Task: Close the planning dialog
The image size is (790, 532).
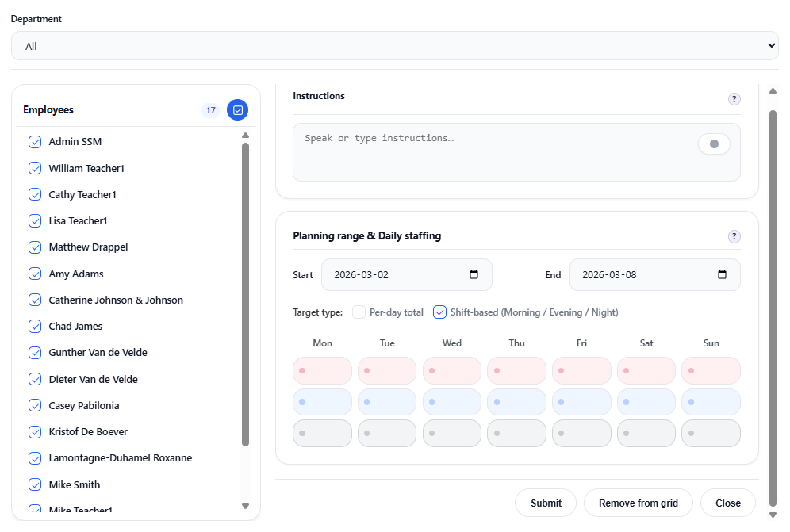Action: click(727, 502)
